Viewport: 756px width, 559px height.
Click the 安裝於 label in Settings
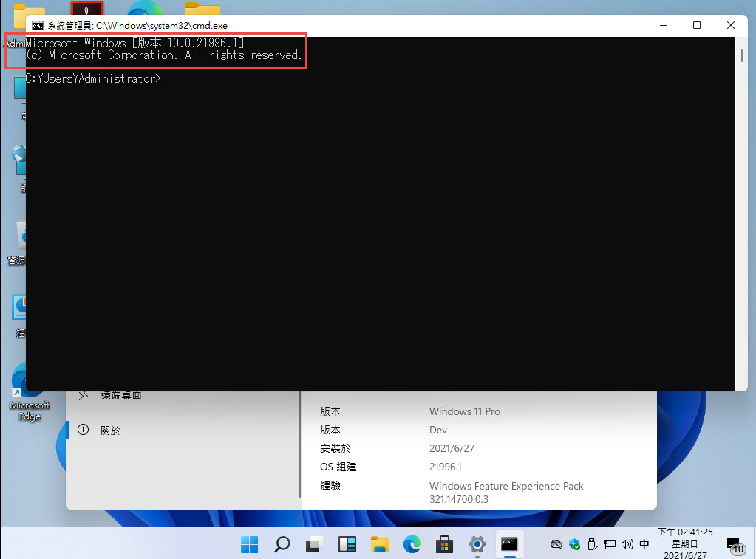pyautogui.click(x=335, y=448)
